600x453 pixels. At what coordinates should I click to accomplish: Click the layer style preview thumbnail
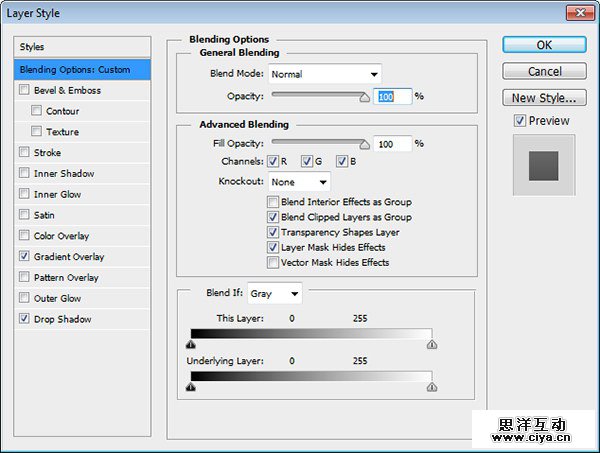point(543,165)
